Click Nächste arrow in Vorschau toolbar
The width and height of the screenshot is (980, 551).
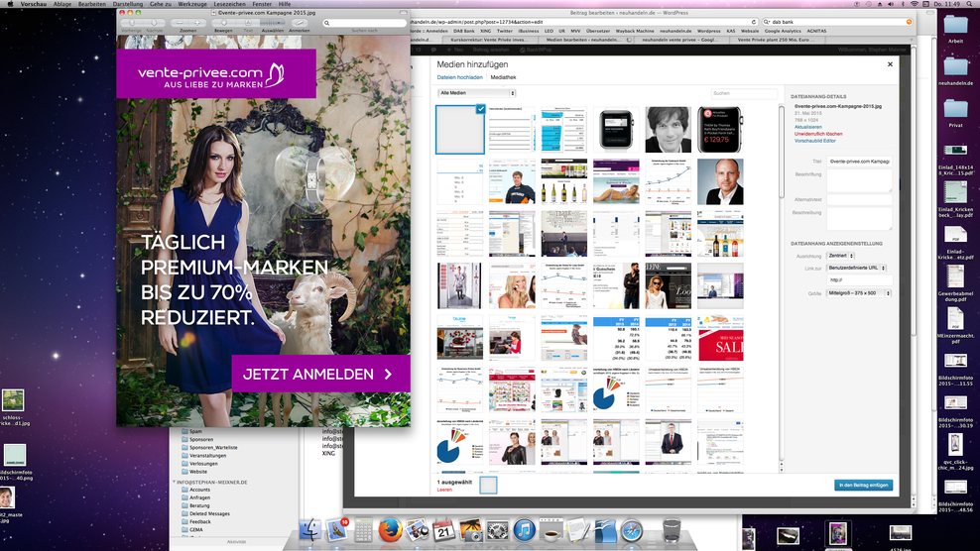tap(154, 23)
